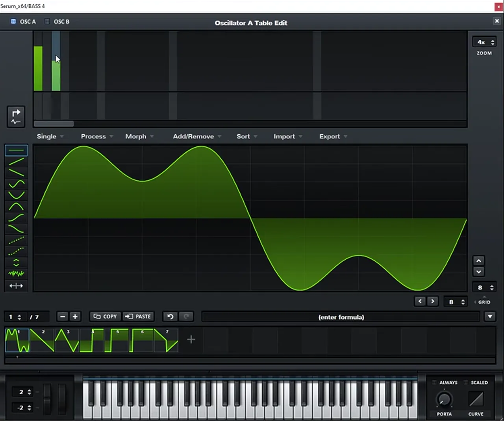
Task: Open the formula presets dropdown arrow
Action: pyautogui.click(x=490, y=316)
